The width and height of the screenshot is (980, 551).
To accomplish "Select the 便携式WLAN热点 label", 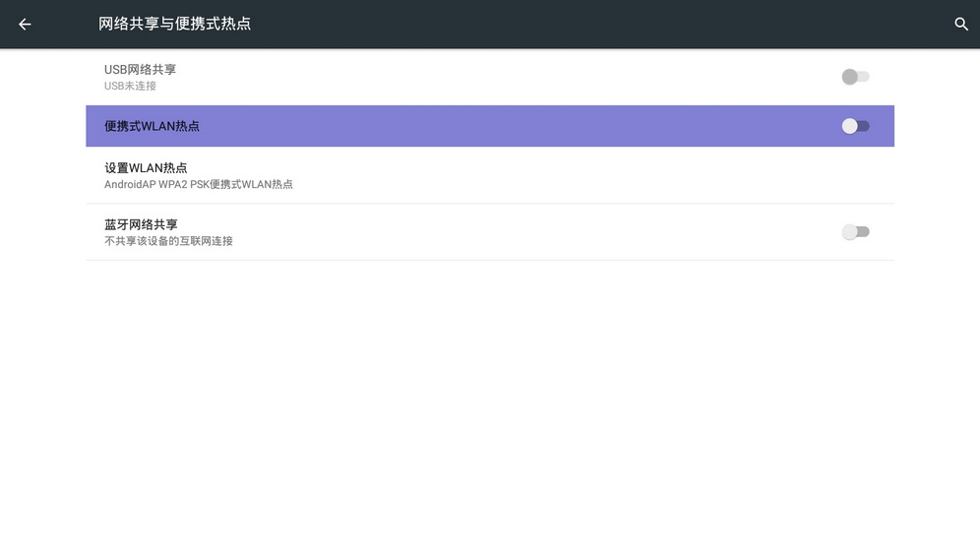I will 152,126.
